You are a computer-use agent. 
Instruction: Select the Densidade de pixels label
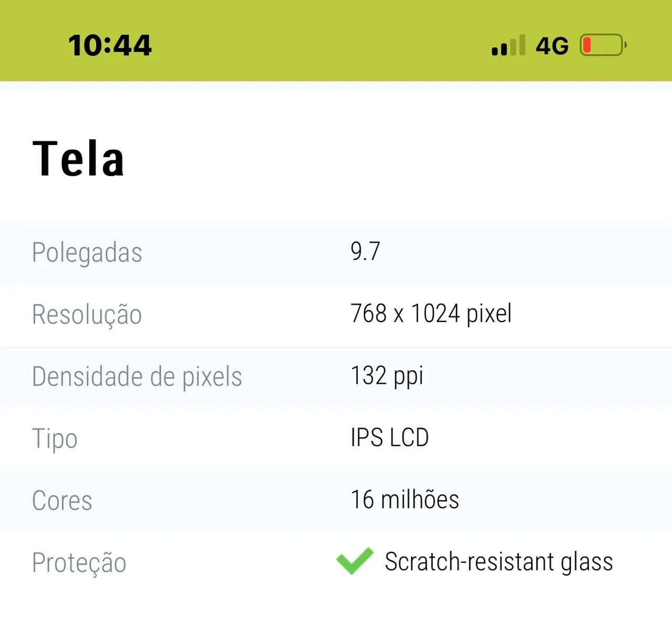point(137,377)
